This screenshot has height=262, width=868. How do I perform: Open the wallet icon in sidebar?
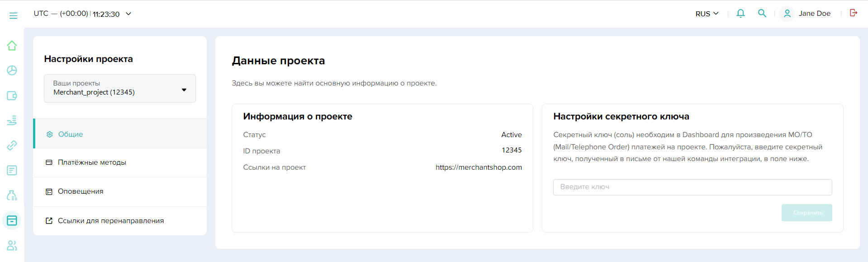click(12, 95)
